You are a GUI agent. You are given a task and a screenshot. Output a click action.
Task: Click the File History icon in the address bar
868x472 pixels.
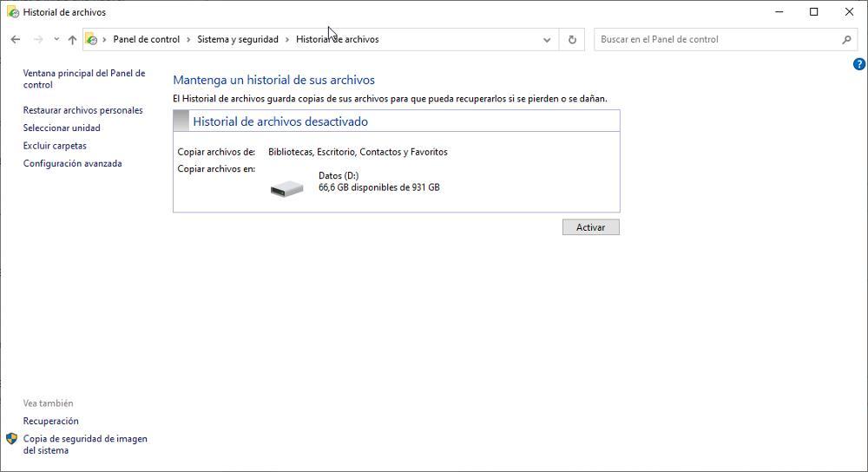point(91,39)
